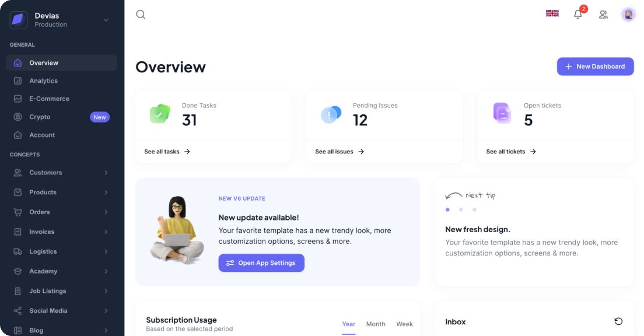Click the UK flag language icon
The width and height of the screenshot is (644, 336).
coord(552,12)
